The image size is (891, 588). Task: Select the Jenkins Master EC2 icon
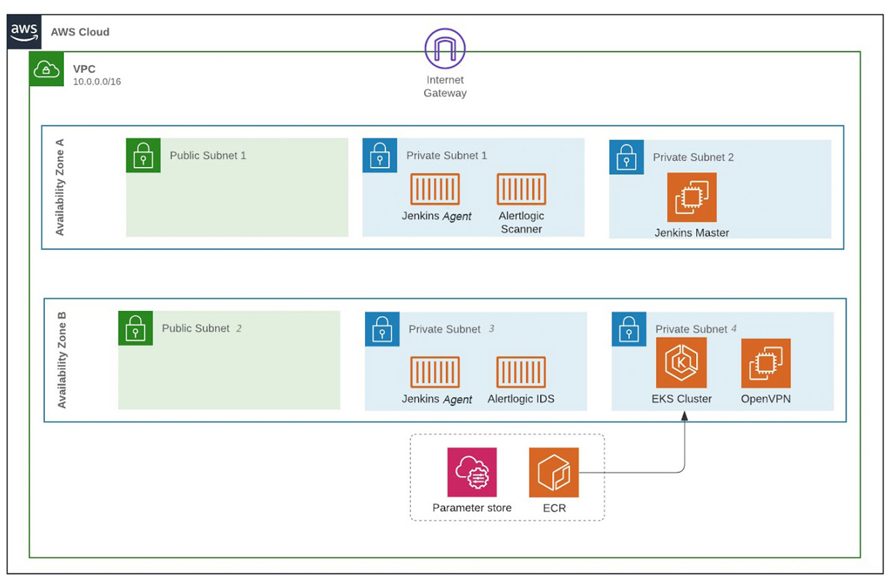692,197
